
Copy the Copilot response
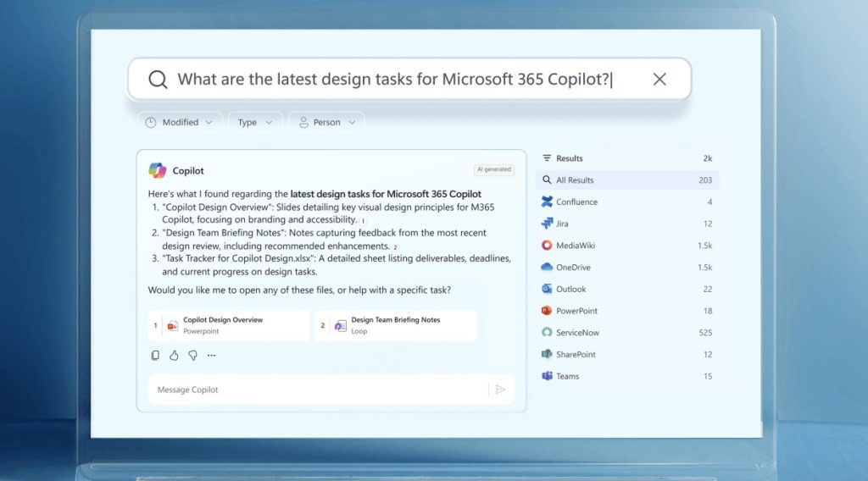155,356
